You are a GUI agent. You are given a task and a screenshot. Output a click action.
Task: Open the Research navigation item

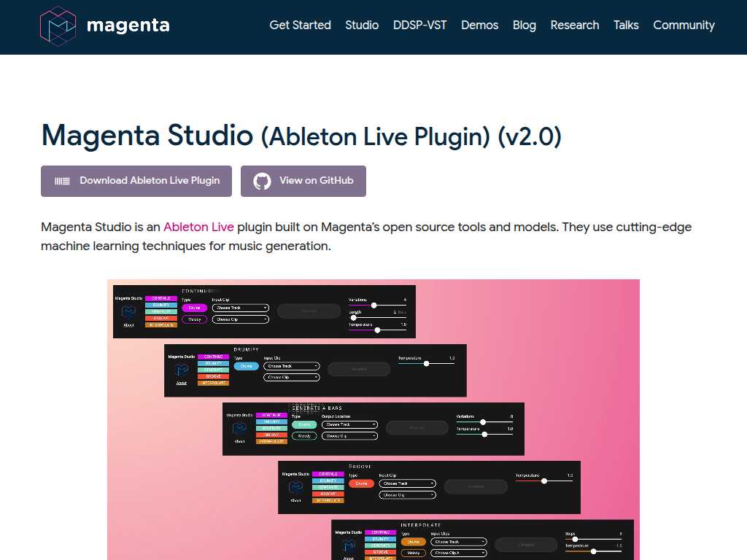coord(575,26)
